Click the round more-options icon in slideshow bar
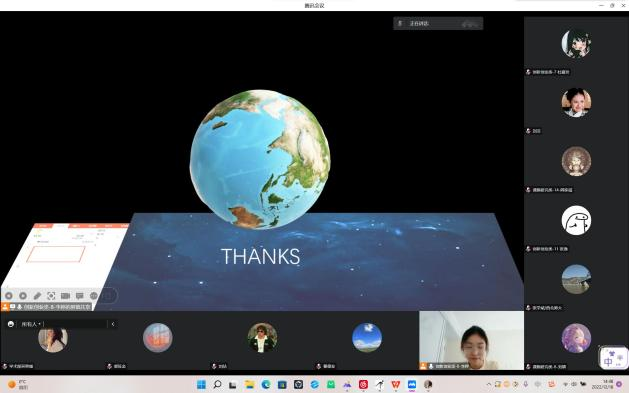This screenshot has width=629, height=393. pyautogui.click(x=93, y=296)
